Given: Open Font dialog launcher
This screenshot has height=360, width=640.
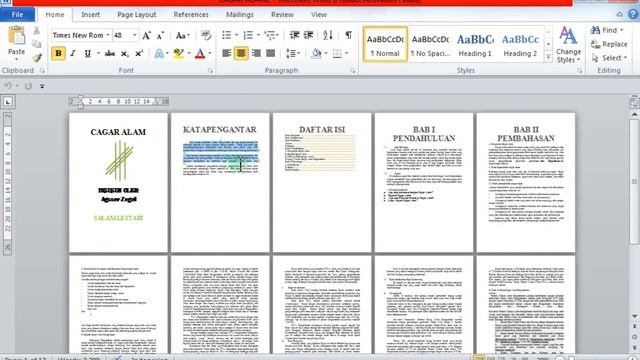Looking at the screenshot, I should pyautogui.click(x=210, y=71).
